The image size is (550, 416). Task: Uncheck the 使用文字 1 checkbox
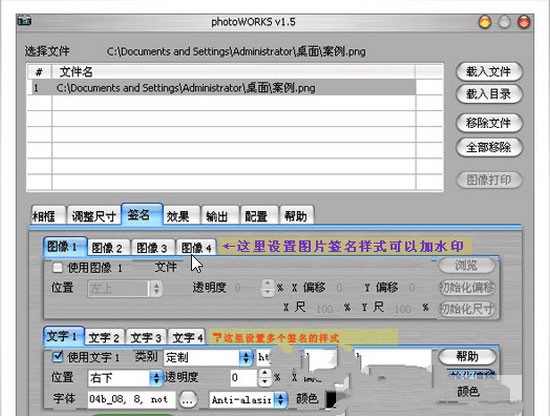coord(58,357)
